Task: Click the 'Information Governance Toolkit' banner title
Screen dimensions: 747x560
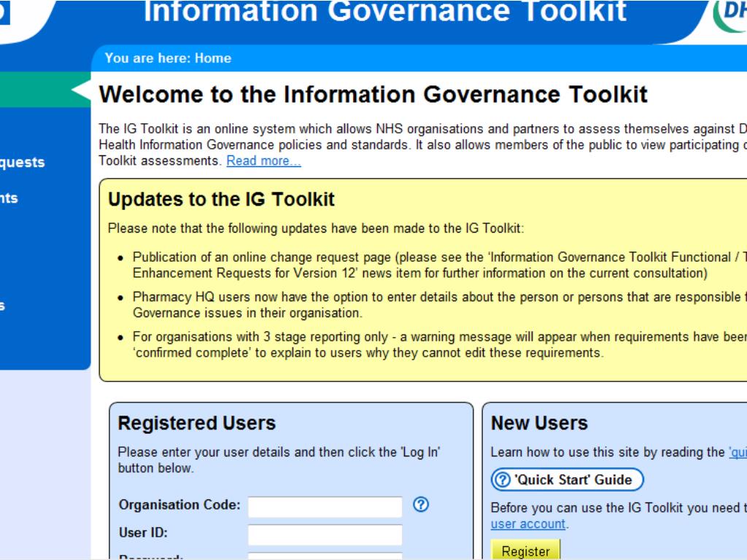Action: [384, 12]
